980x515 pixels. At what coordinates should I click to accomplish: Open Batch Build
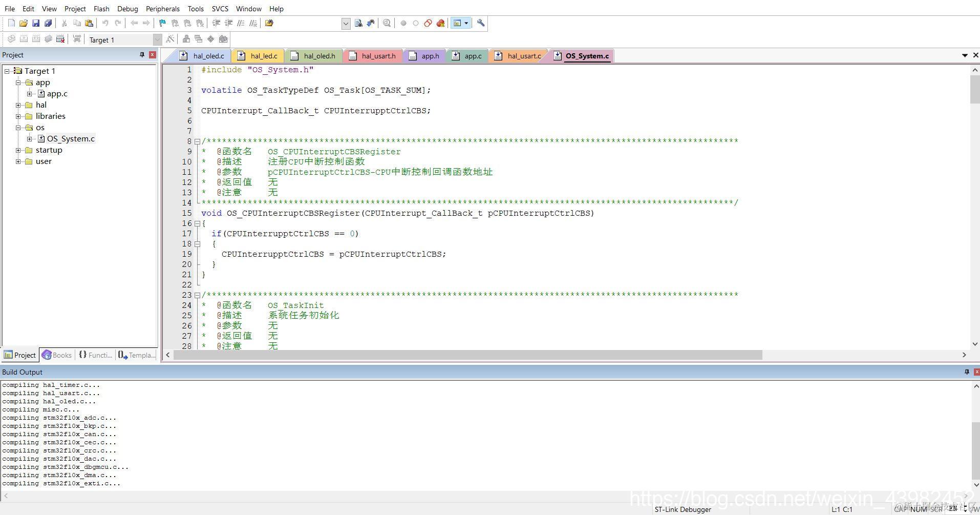(48, 39)
